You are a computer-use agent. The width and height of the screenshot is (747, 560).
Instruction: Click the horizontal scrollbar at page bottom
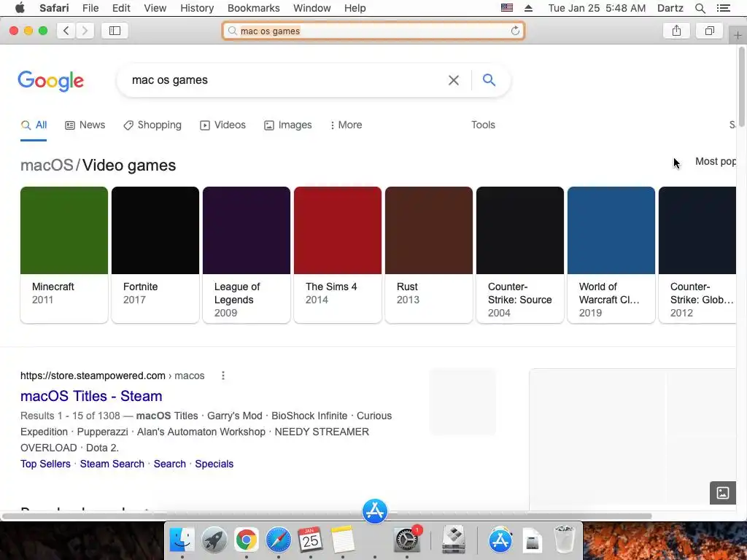[x=327, y=516]
